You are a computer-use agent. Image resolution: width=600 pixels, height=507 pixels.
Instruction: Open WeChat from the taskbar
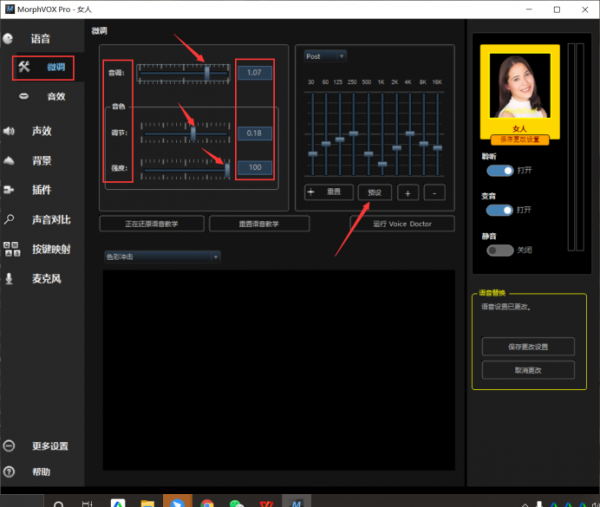pos(236,502)
